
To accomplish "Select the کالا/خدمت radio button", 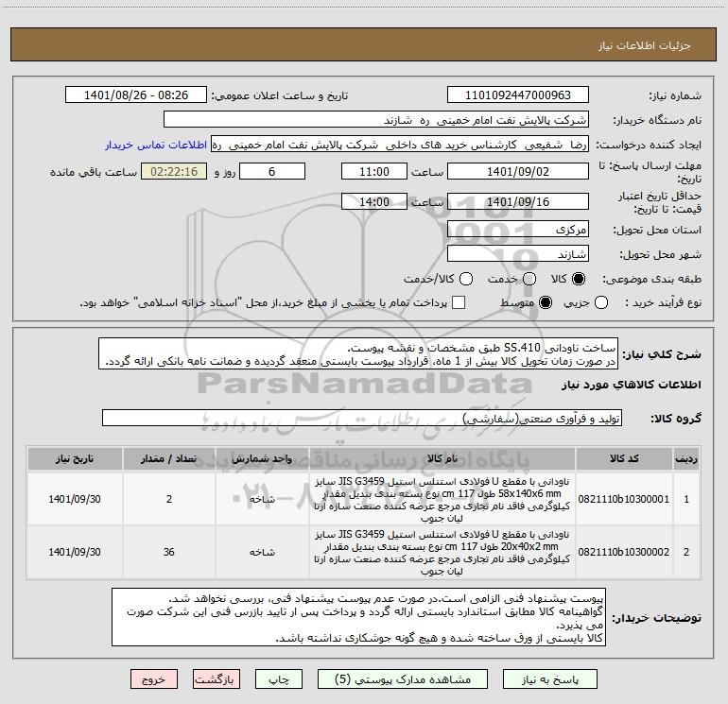I will coord(466,279).
